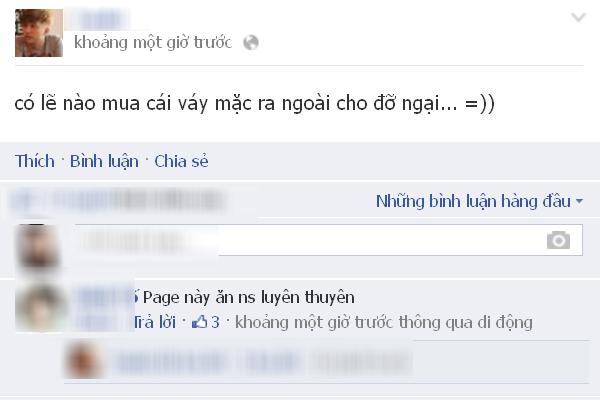Click the blurred likes summary line
The image size is (600, 400).
[119, 201]
